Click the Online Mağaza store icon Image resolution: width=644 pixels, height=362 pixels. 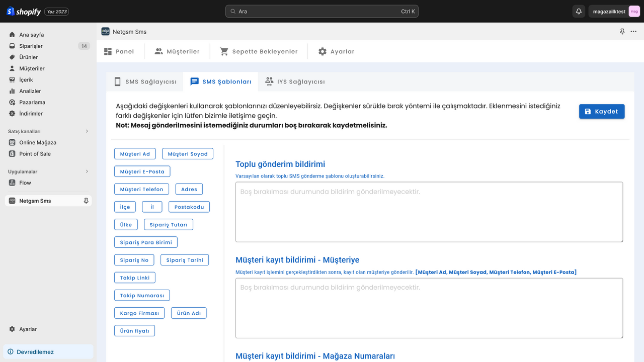click(12, 142)
